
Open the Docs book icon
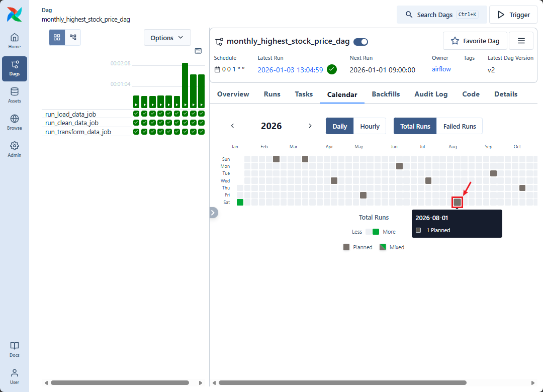click(15, 349)
